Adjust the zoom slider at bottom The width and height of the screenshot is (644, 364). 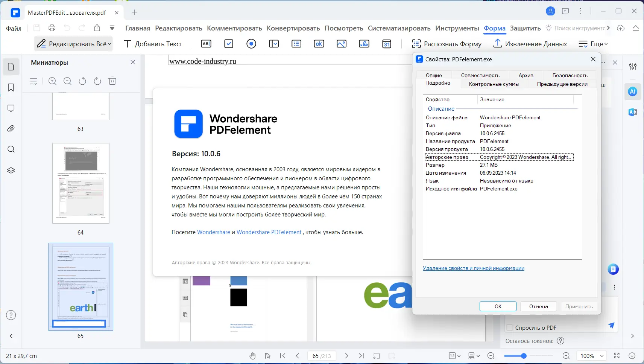tap(523, 355)
